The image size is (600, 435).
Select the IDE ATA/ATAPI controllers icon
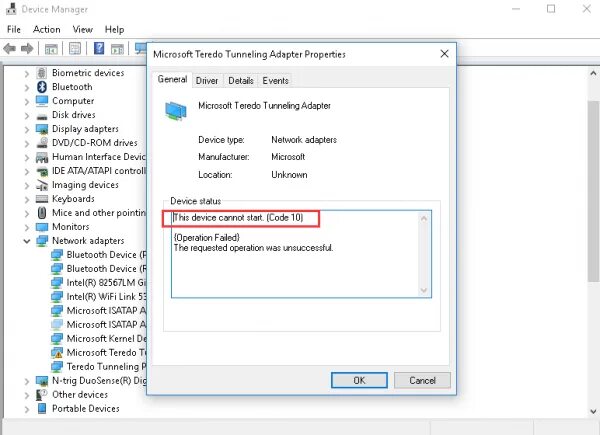pos(42,171)
